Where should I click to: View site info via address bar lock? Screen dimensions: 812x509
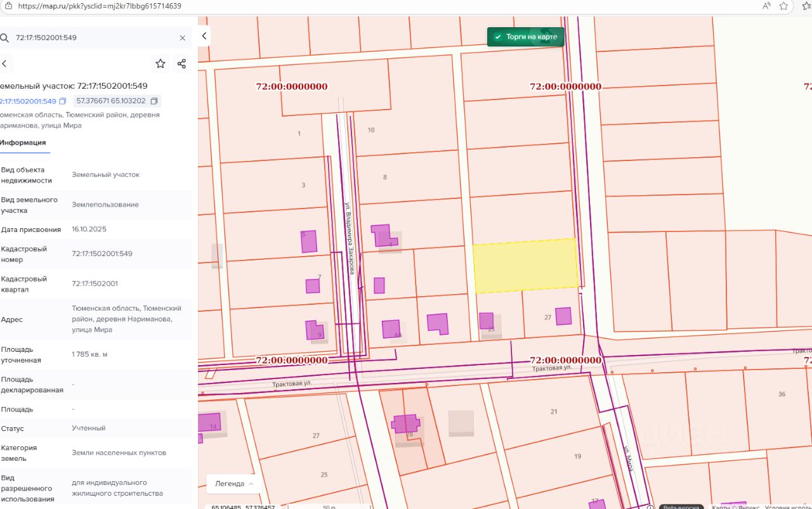pos(8,6)
